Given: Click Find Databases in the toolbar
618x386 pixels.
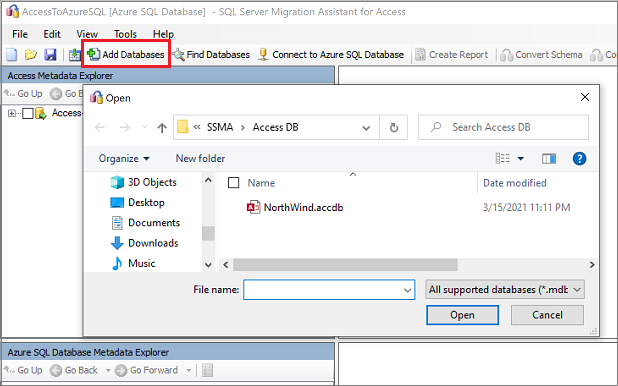Looking at the screenshot, I should pyautogui.click(x=211, y=54).
